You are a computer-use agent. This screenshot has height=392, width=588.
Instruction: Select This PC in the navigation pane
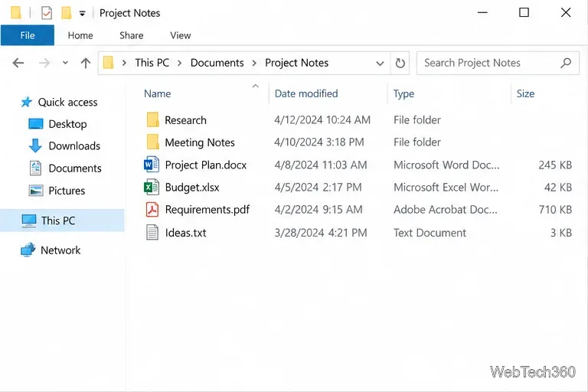point(58,220)
